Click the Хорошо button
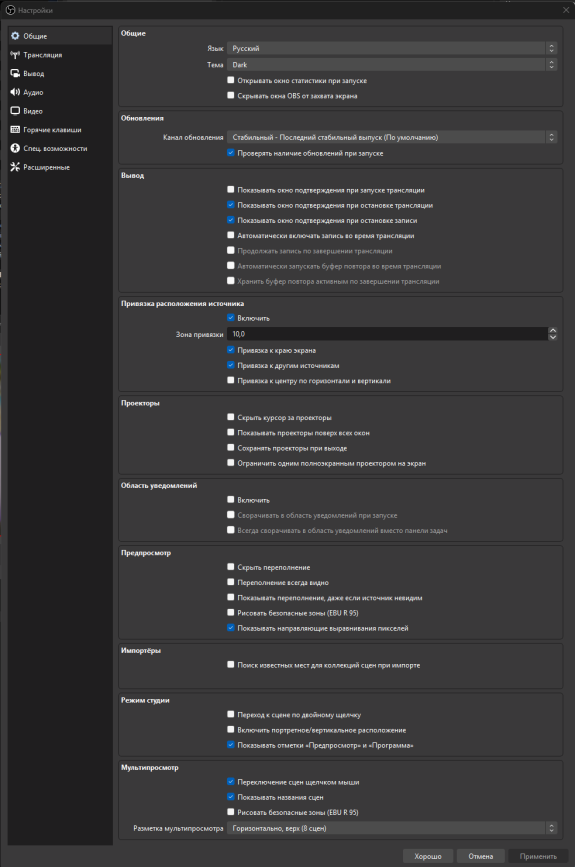This screenshot has width=575, height=867. click(x=428, y=856)
